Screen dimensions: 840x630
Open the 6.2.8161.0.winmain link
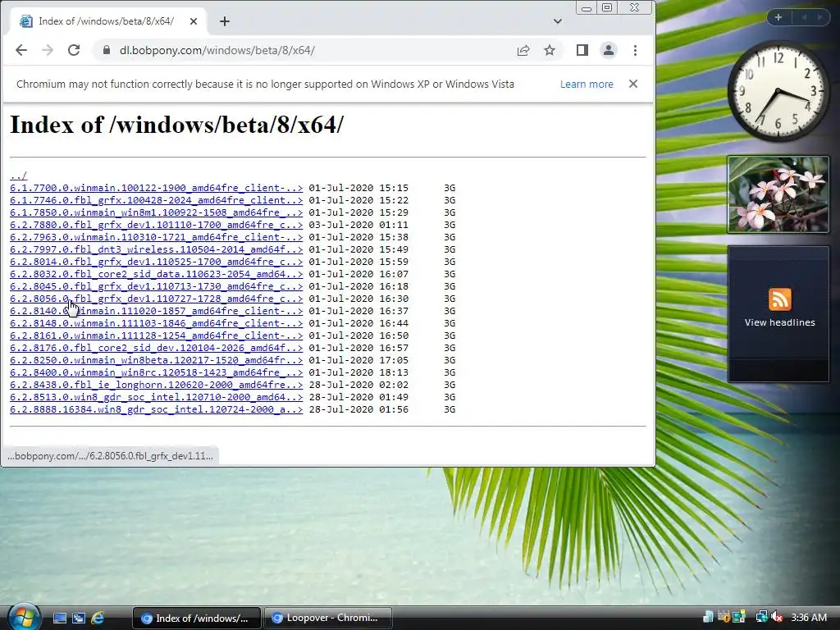click(x=157, y=336)
